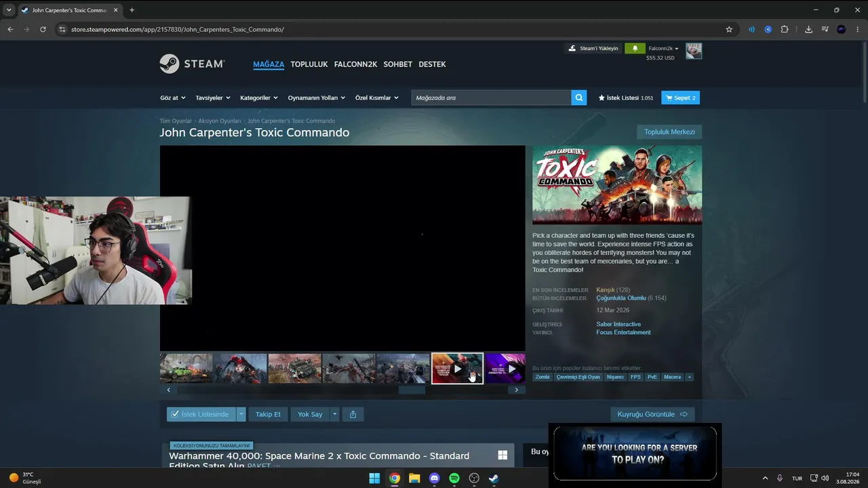Open the Kategoriler dropdown

[x=259, y=98]
